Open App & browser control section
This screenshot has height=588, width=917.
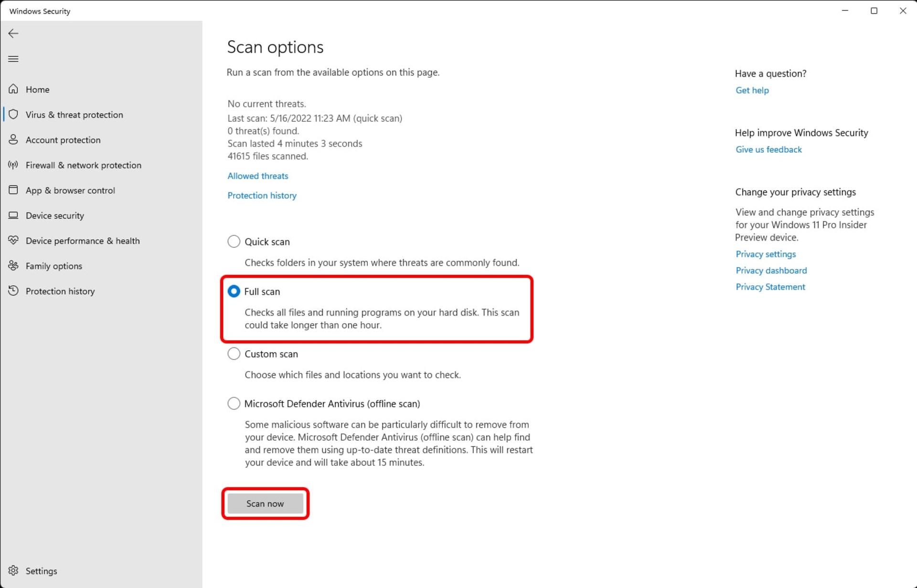tap(70, 190)
